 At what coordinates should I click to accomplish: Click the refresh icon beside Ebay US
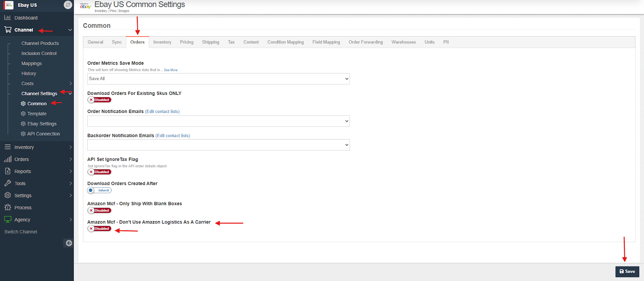[x=68, y=5]
